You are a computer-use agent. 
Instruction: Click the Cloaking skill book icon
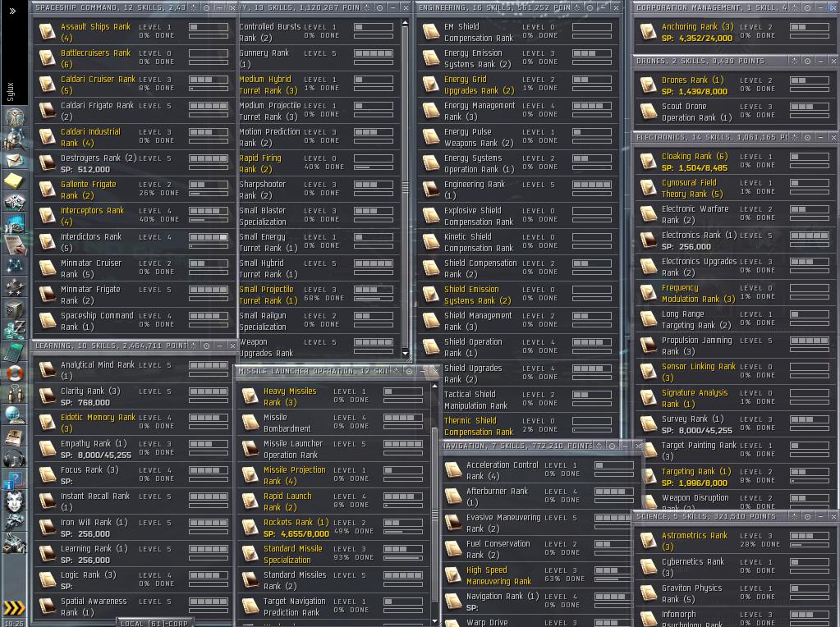[648, 161]
